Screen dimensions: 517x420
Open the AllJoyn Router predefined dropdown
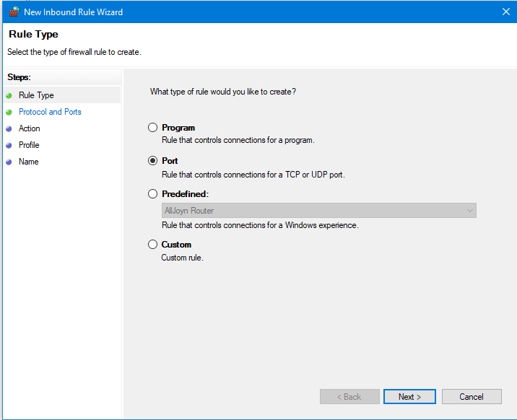coord(319,211)
